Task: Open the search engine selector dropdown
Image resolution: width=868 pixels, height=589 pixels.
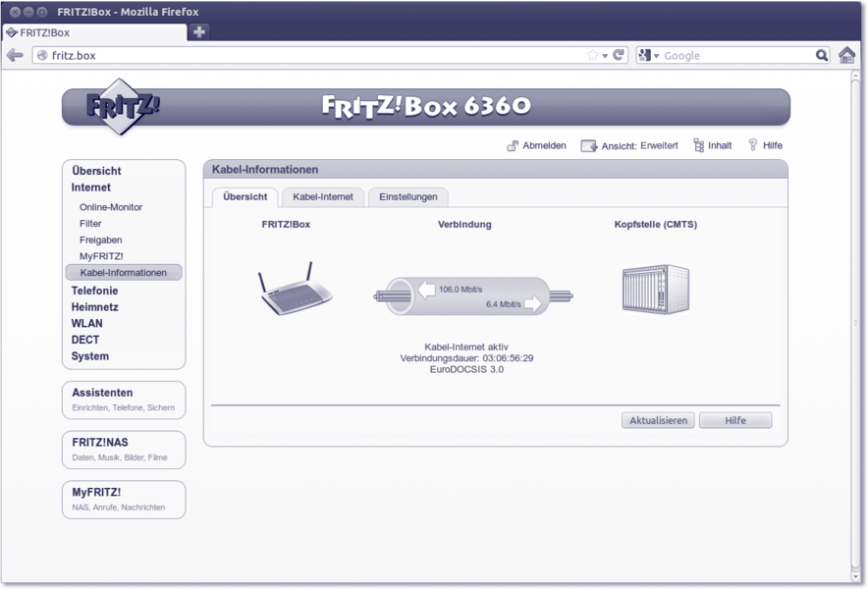Action: coord(649,55)
